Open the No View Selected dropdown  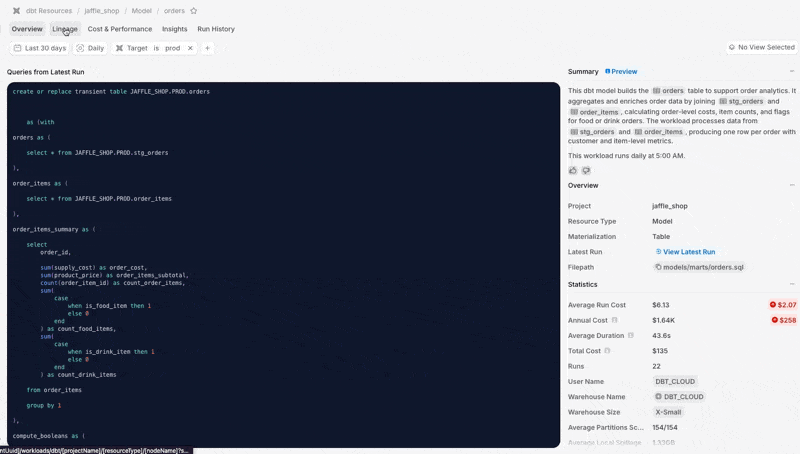point(761,47)
